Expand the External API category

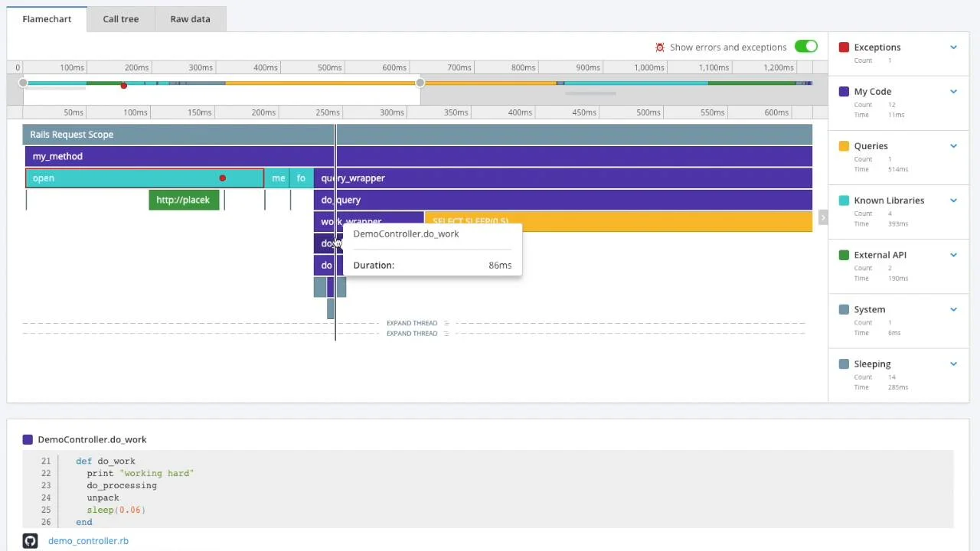(953, 255)
